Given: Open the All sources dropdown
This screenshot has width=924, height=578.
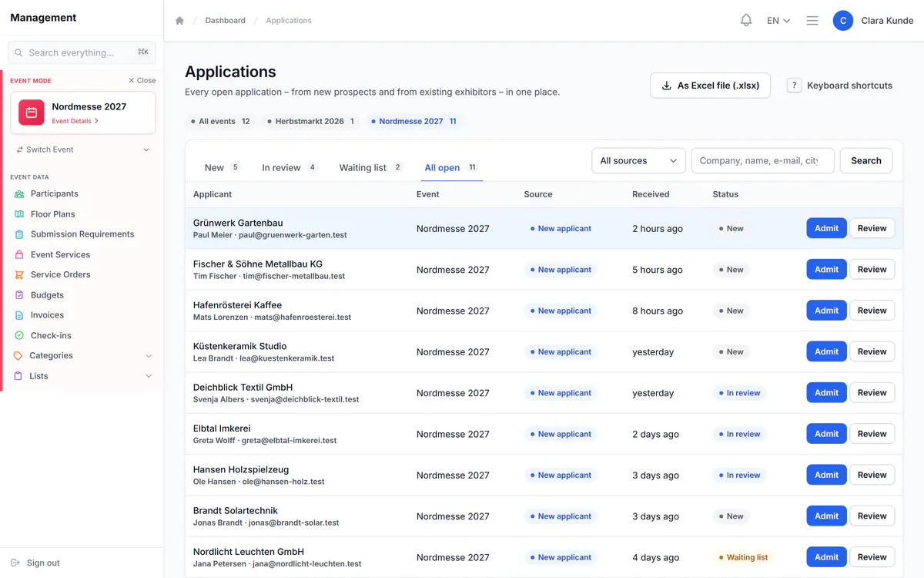Looking at the screenshot, I should 638,160.
